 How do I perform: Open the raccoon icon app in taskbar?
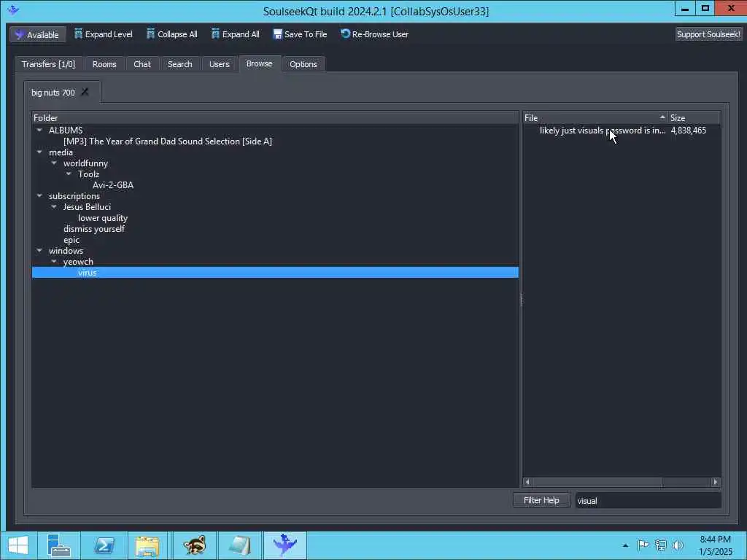[194, 545]
